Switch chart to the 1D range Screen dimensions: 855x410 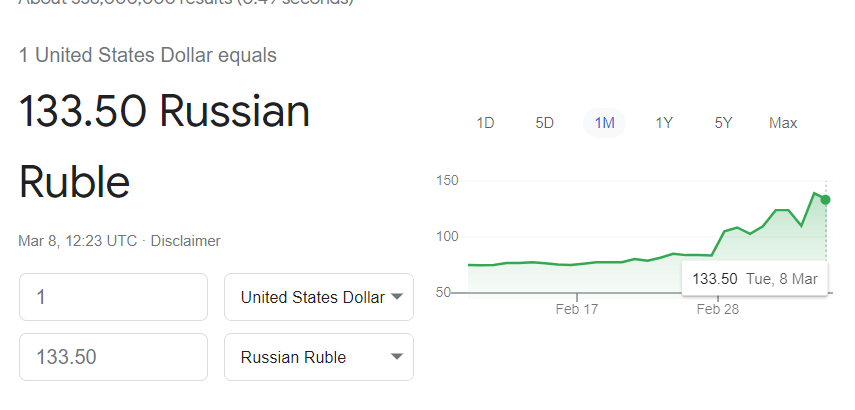click(485, 123)
